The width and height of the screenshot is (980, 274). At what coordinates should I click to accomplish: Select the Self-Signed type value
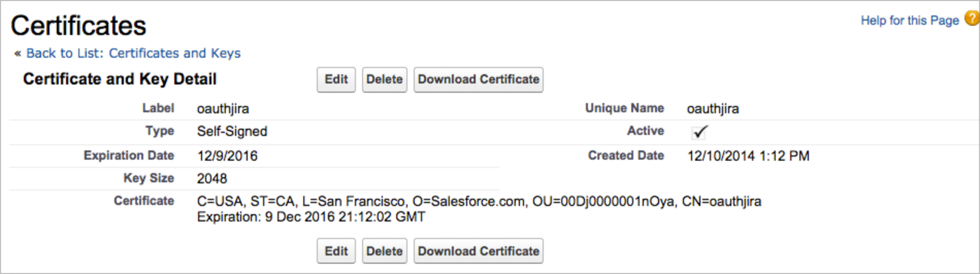[232, 132]
